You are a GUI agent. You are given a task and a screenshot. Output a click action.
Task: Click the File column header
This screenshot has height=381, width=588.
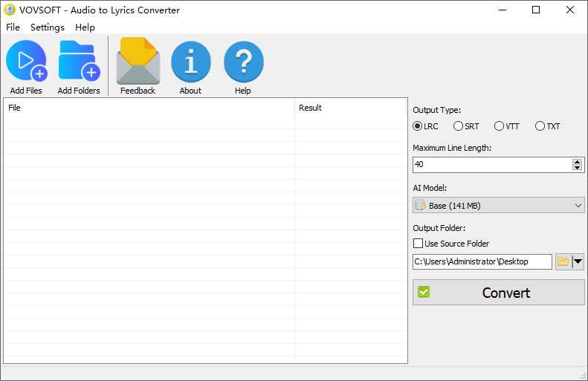pyautogui.click(x=149, y=108)
